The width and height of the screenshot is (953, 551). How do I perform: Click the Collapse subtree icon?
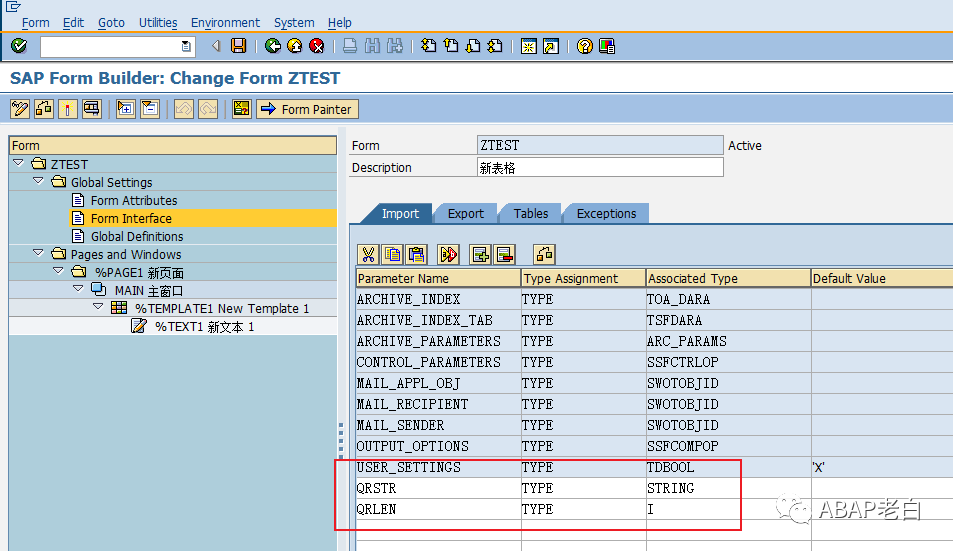(x=150, y=109)
